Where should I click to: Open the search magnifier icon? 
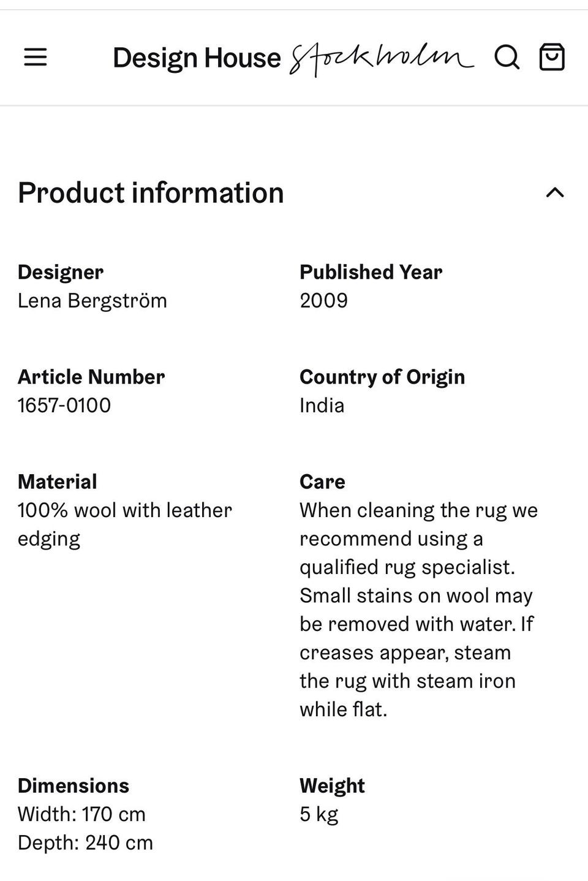507,58
